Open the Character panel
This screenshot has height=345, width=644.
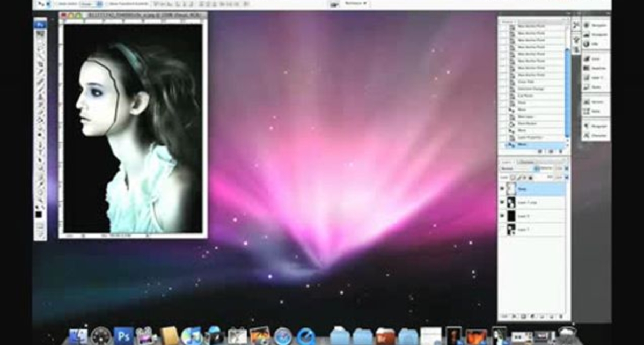[x=596, y=136]
